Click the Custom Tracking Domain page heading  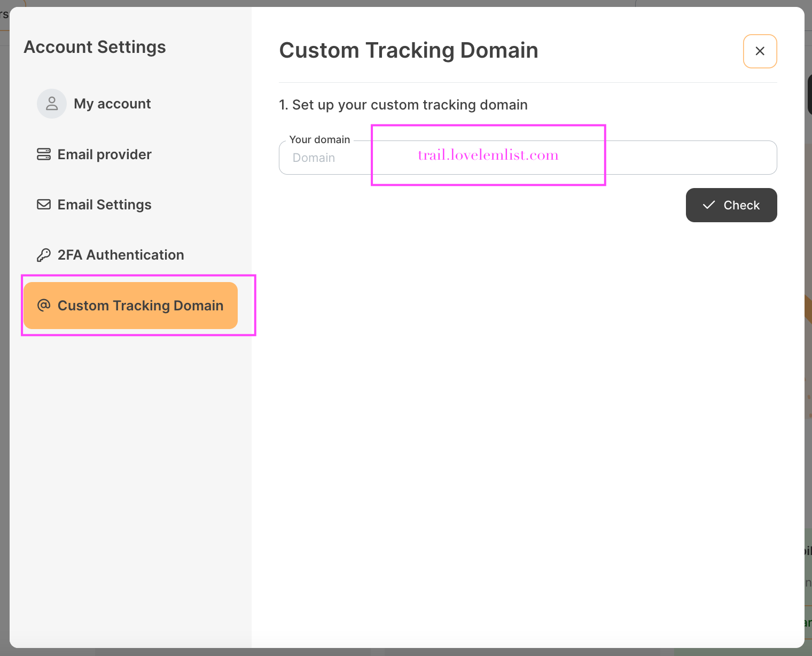pyautogui.click(x=409, y=51)
